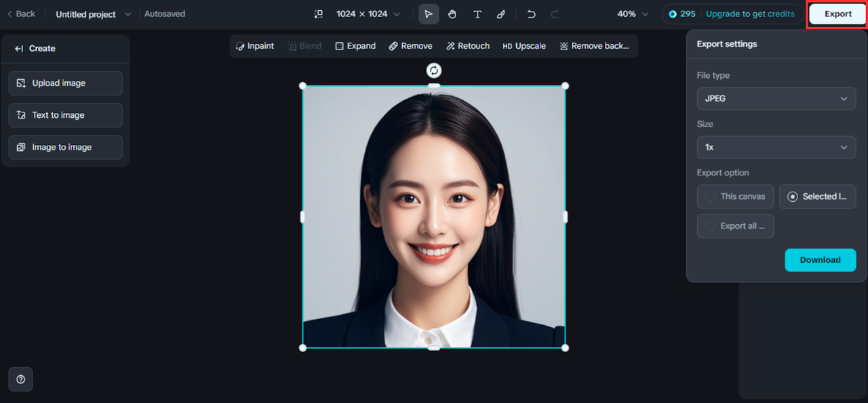Viewport: 868px width, 403px height.
Task: Click the resize canvas icon
Action: [x=319, y=14]
